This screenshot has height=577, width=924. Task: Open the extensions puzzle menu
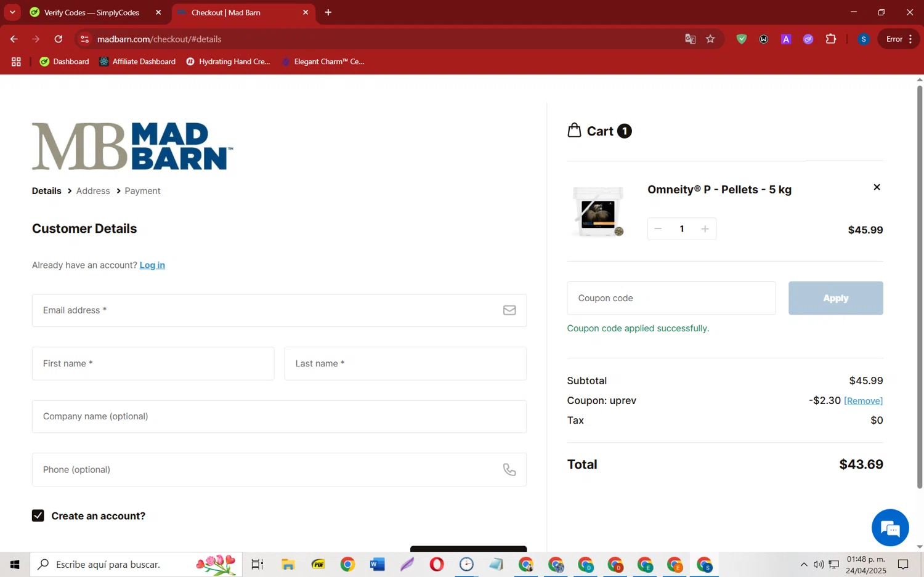click(831, 39)
